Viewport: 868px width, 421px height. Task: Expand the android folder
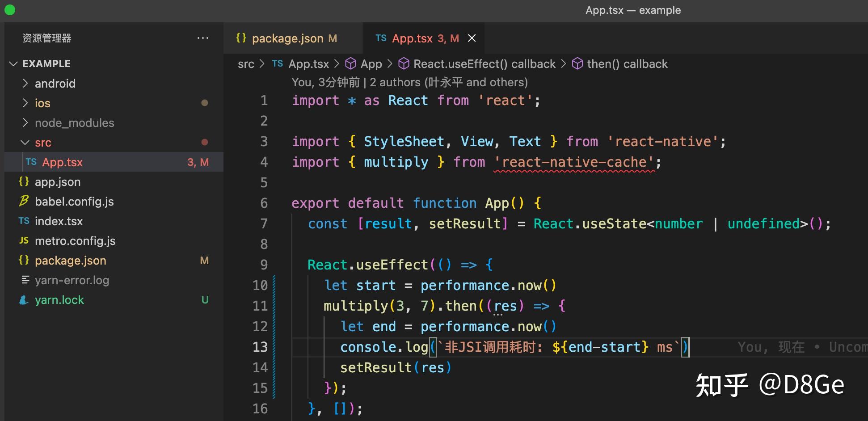click(25, 84)
